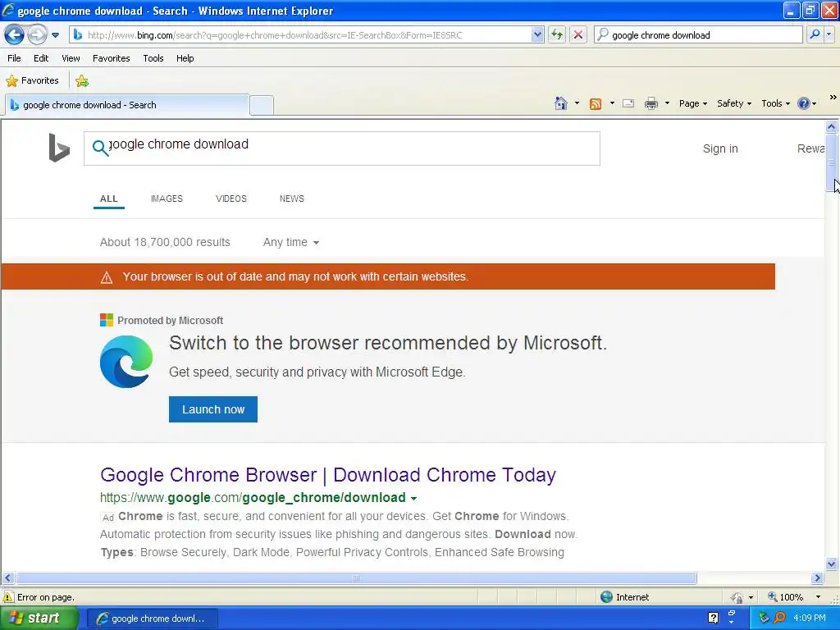Image resolution: width=840 pixels, height=630 pixels.
Task: Open the View menu
Action: point(71,58)
